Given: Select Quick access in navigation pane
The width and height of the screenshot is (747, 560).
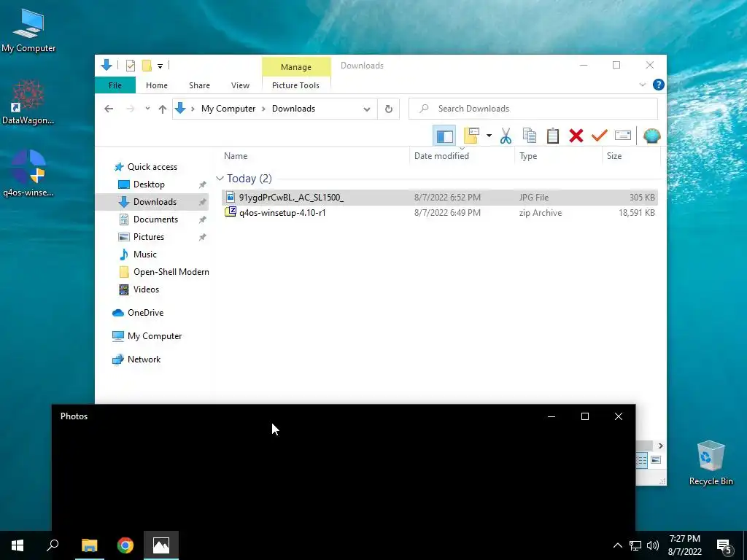Looking at the screenshot, I should pos(152,167).
